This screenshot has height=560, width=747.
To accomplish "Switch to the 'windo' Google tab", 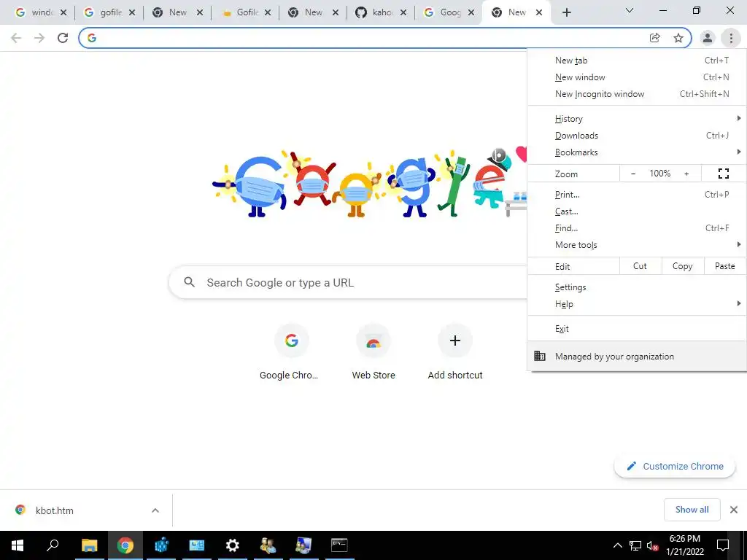I will coord(41,13).
